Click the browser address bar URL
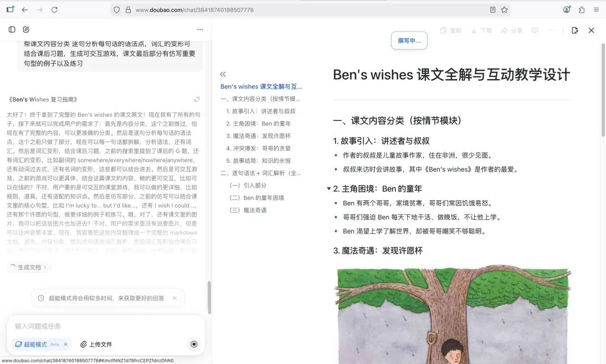Image resolution: width=606 pixels, height=364 pixels. click(x=194, y=10)
